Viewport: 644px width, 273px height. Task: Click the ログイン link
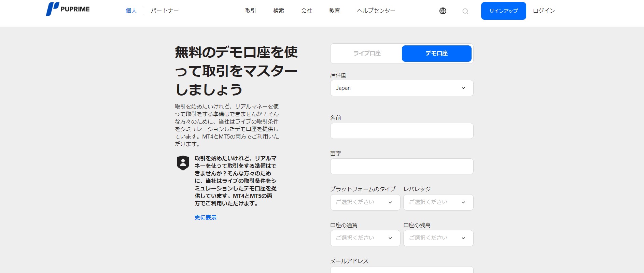coord(544,11)
